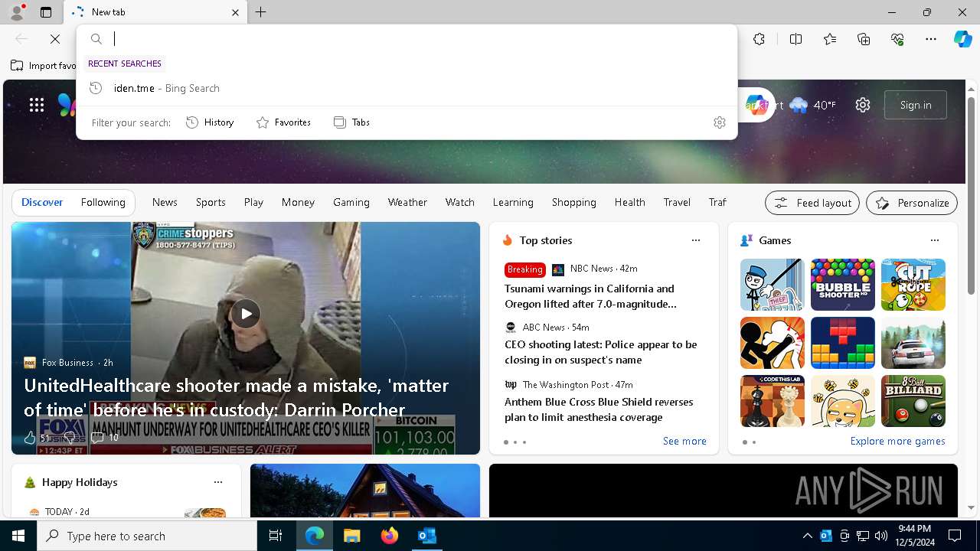Open the Money category tab

point(298,202)
